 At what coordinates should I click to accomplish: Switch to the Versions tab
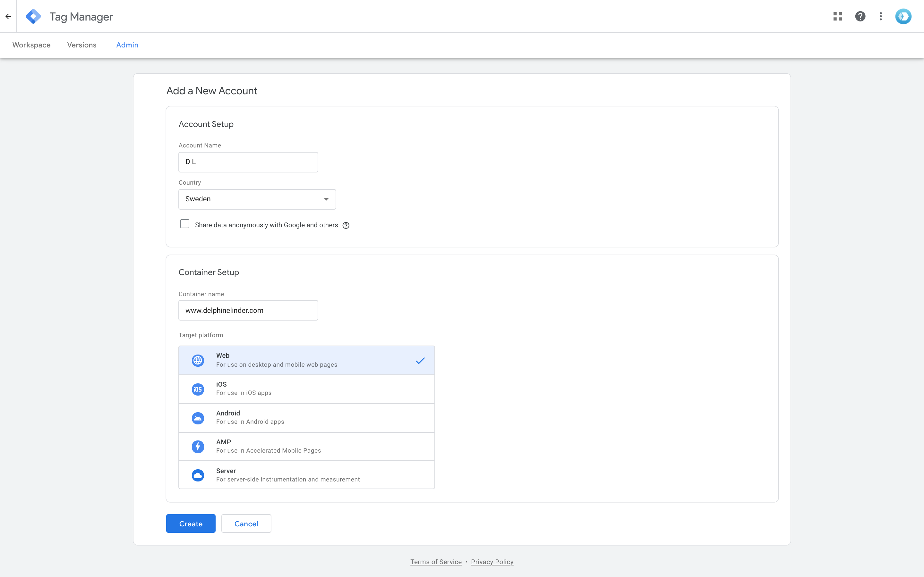(x=82, y=45)
